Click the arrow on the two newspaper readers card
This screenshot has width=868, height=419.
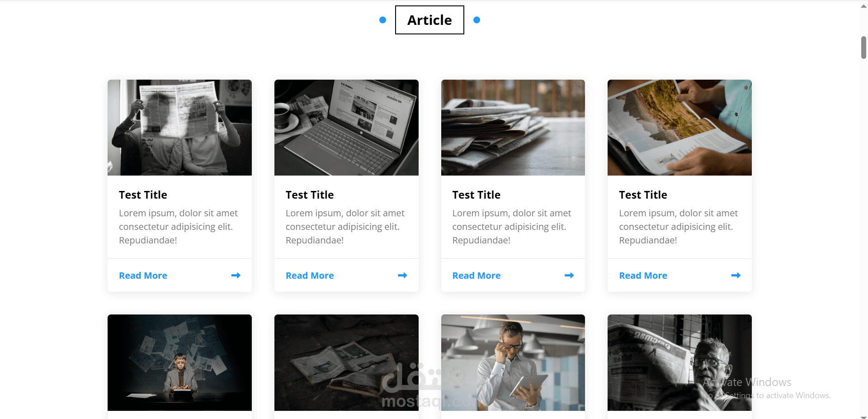coord(236,276)
